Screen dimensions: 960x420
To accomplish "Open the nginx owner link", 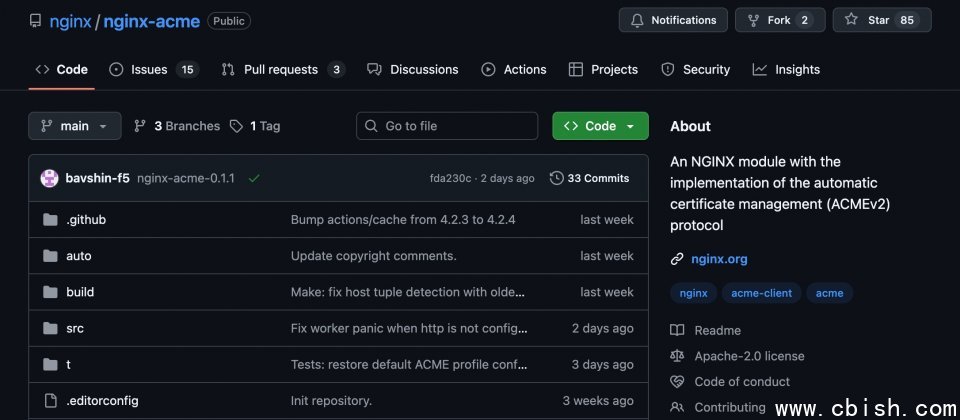I will [70, 21].
